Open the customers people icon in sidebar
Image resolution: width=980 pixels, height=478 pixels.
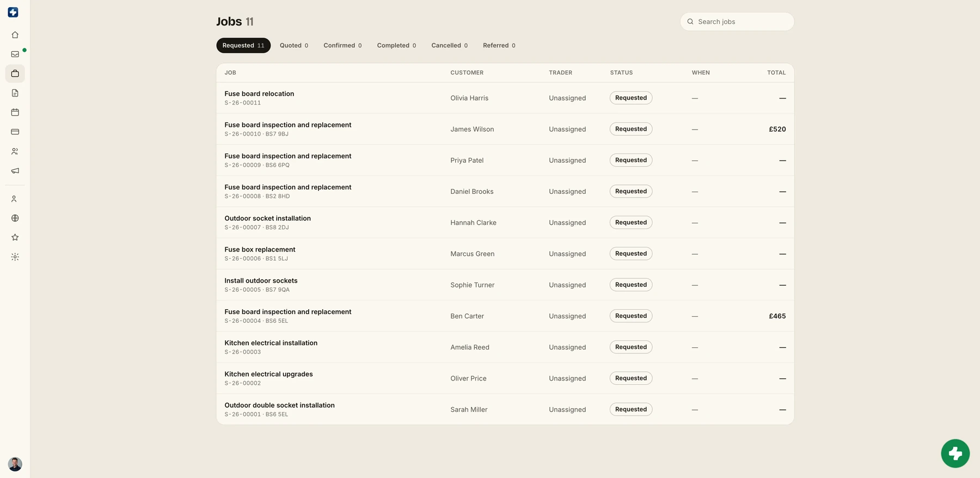[15, 151]
